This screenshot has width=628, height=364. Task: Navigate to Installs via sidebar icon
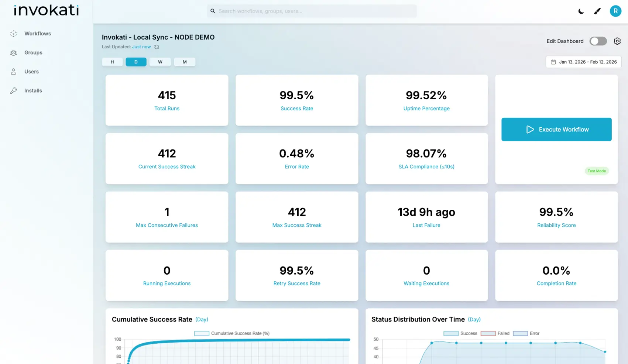point(13,90)
